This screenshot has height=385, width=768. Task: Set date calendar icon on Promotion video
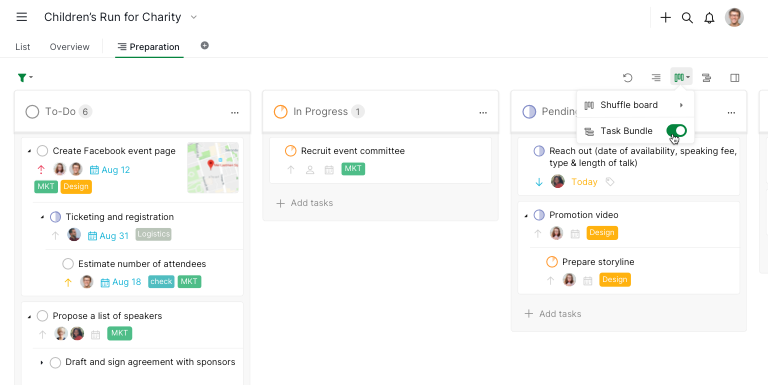575,234
